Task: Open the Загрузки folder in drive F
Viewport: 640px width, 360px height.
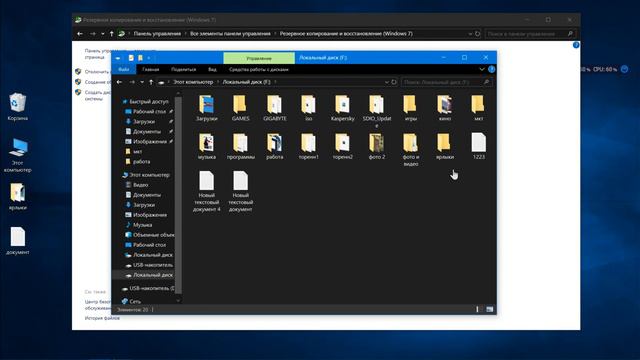Action: pyautogui.click(x=207, y=108)
